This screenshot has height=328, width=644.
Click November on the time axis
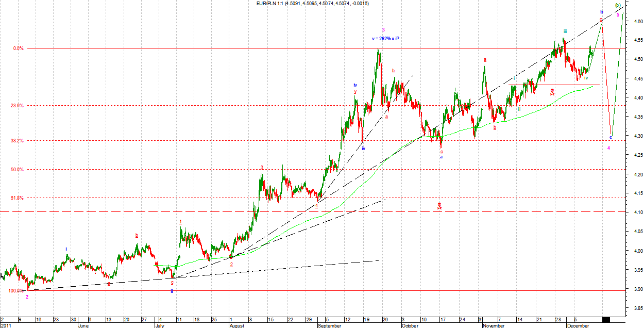click(493, 325)
